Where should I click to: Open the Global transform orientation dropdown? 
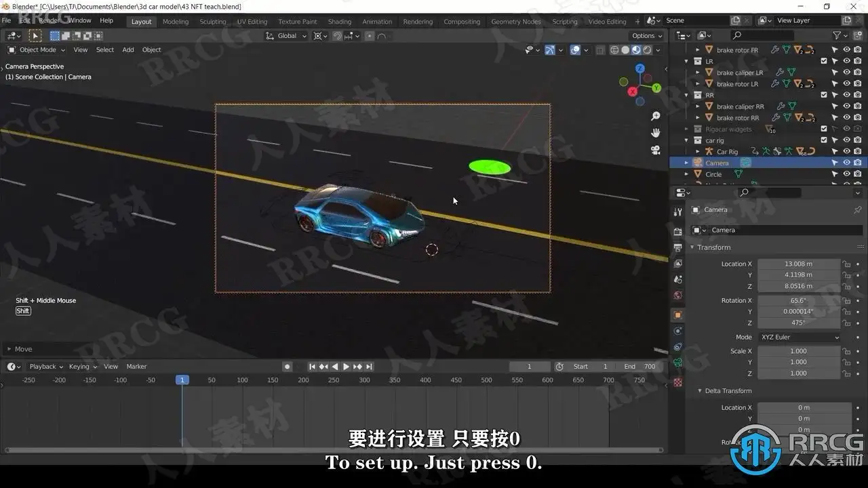(287, 36)
